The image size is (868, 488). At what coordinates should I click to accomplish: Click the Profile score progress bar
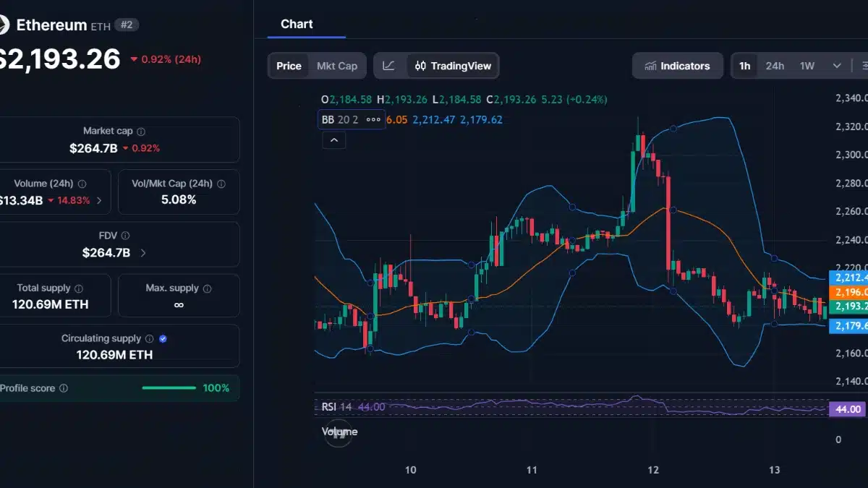(168, 388)
